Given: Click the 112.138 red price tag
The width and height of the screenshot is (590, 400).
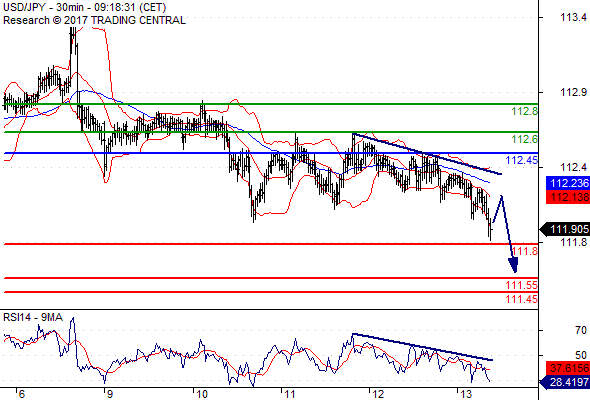Looking at the screenshot, I should pyautogui.click(x=568, y=197).
